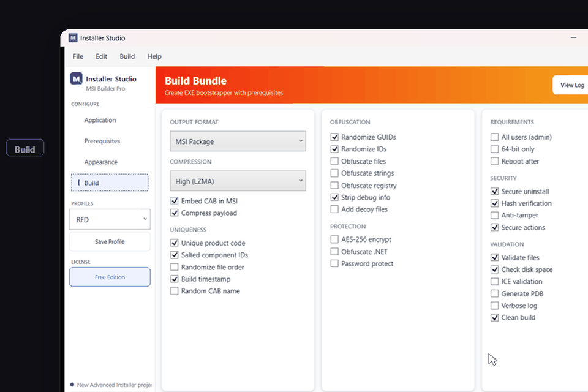Click the Installer Studio logo in the sidebar
Image resolution: width=588 pixels, height=392 pixels.
click(76, 78)
